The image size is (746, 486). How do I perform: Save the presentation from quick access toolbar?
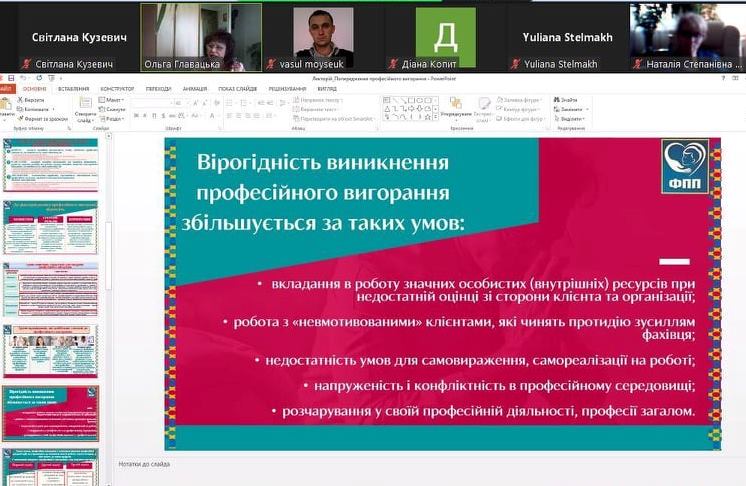click(11, 78)
